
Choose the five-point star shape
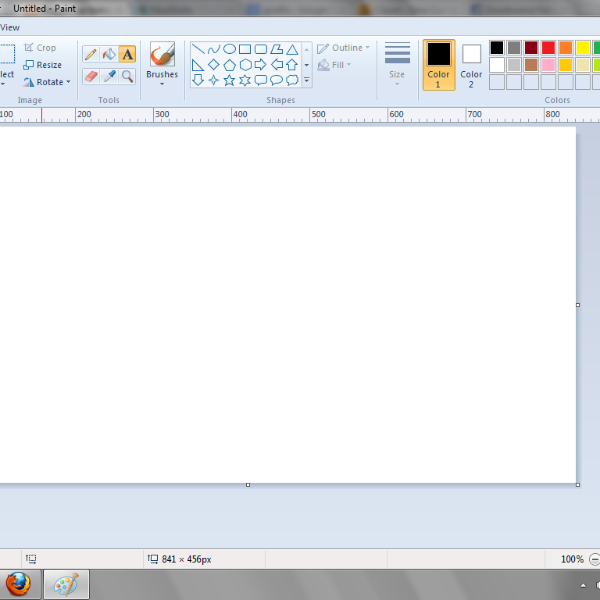tap(229, 80)
